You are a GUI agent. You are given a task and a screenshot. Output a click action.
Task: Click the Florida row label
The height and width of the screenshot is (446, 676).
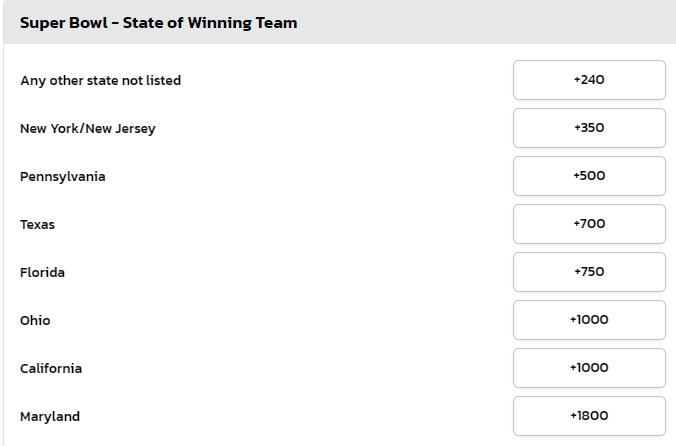[42, 272]
